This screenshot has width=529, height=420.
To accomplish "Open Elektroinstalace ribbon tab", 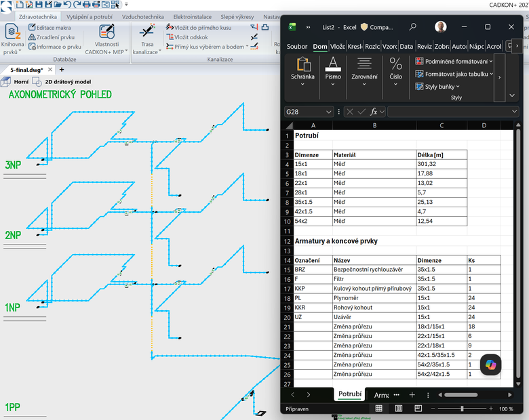I will [x=193, y=17].
